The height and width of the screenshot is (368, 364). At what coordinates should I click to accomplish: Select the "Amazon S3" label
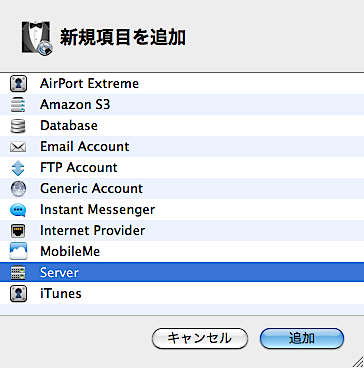75,105
